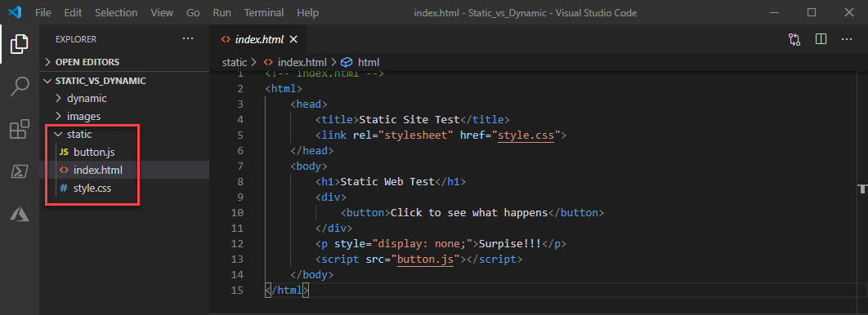Open the Search view icon

[x=20, y=87]
